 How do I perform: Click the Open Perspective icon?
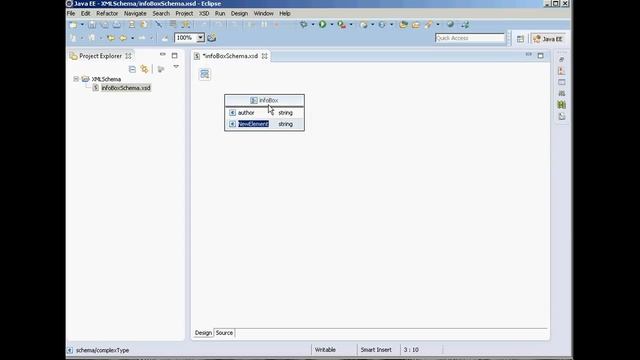coord(520,39)
